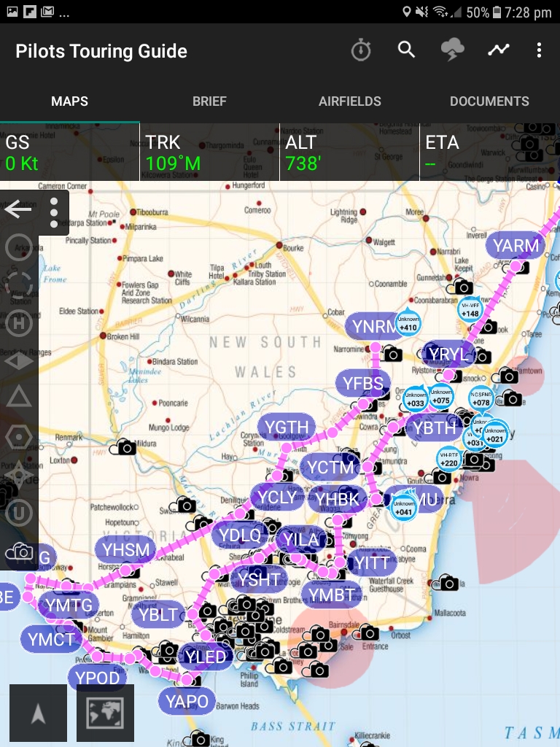
Task: Select the YARM airfield waypoint label
Action: (516, 246)
